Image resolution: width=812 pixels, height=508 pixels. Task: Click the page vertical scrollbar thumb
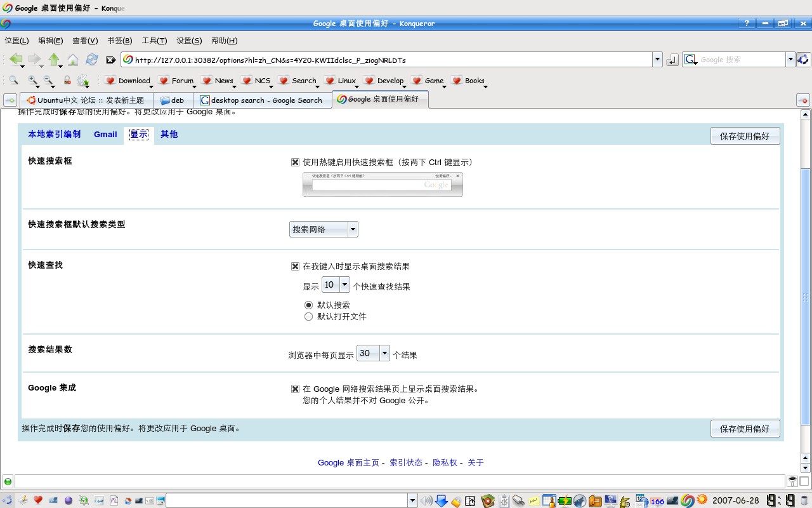(x=806, y=296)
